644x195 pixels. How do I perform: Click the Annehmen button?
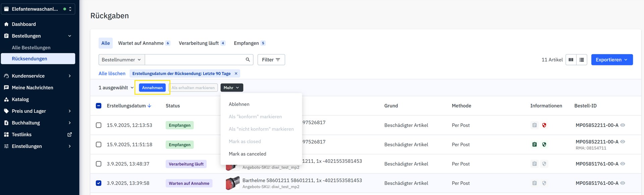pos(152,88)
